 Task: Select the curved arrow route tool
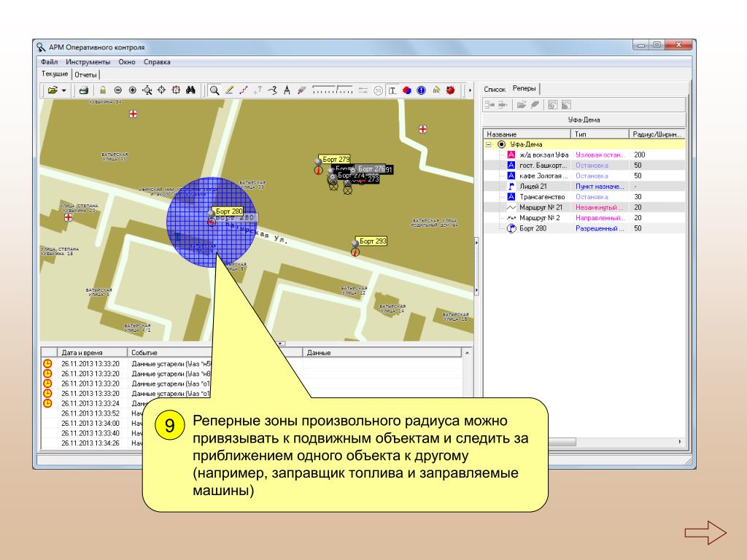tap(273, 90)
